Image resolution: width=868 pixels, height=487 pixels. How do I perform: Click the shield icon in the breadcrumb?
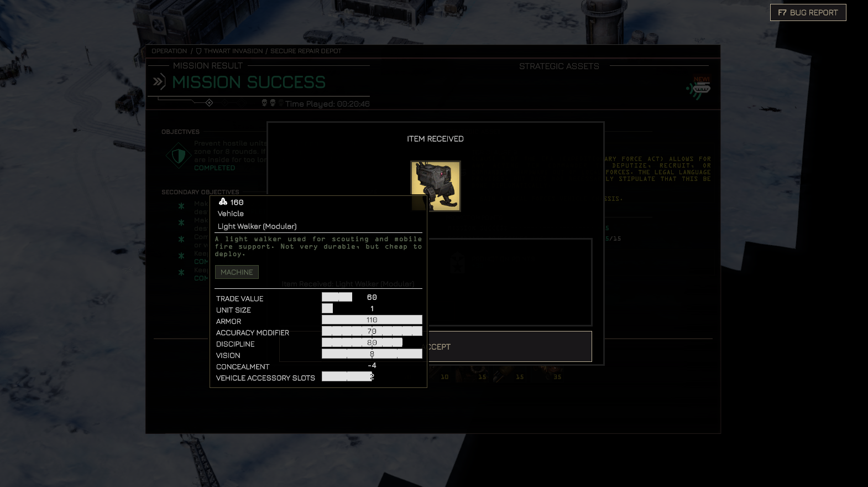[199, 51]
